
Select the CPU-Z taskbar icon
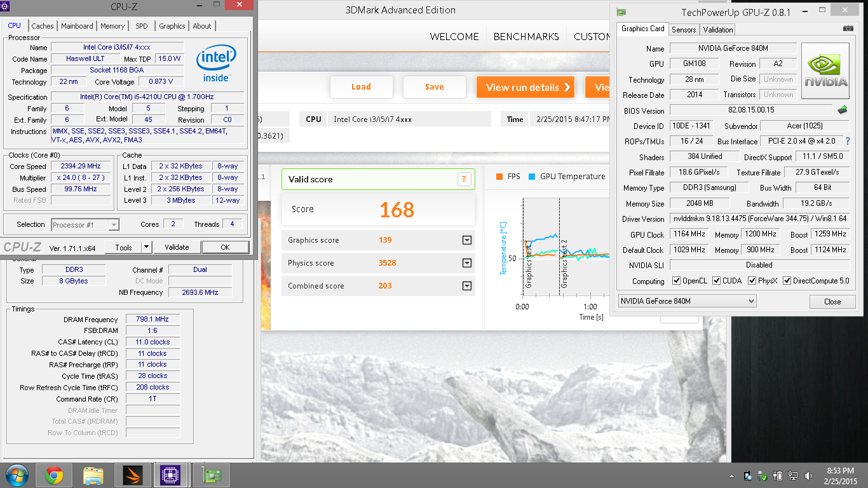coord(171,475)
